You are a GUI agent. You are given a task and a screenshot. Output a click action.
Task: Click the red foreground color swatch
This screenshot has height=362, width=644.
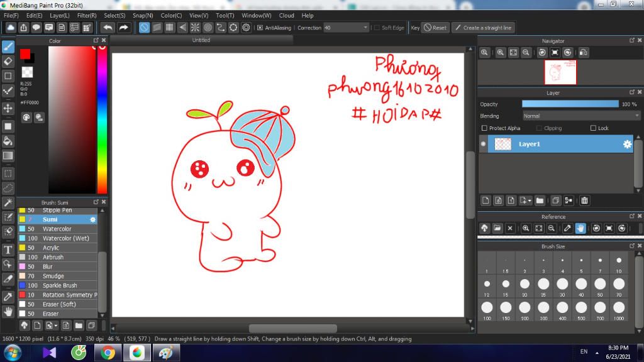[25, 54]
